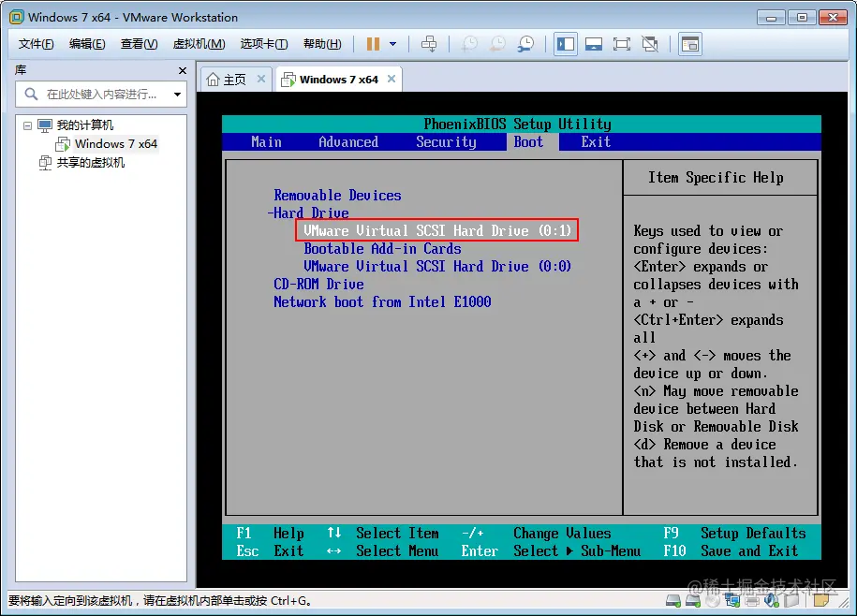Click the F1 Help footer hint
Image resolution: width=857 pixels, height=616 pixels.
[x=270, y=533]
